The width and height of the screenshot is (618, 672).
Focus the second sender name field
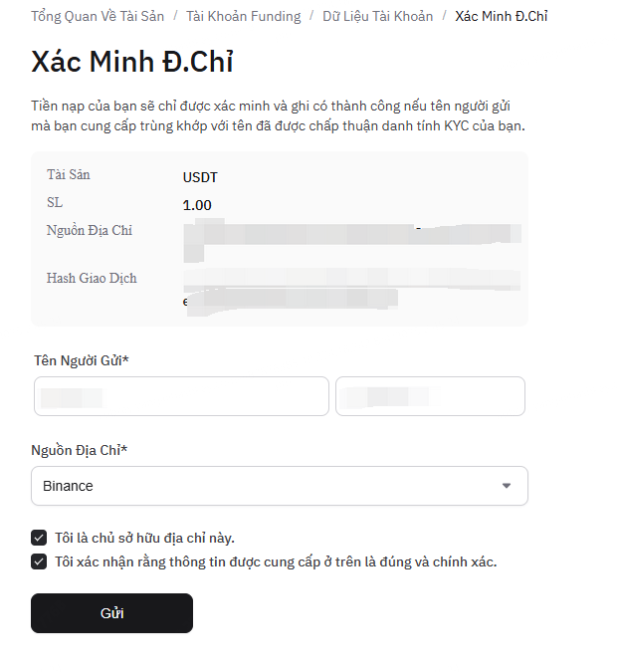tap(430, 396)
